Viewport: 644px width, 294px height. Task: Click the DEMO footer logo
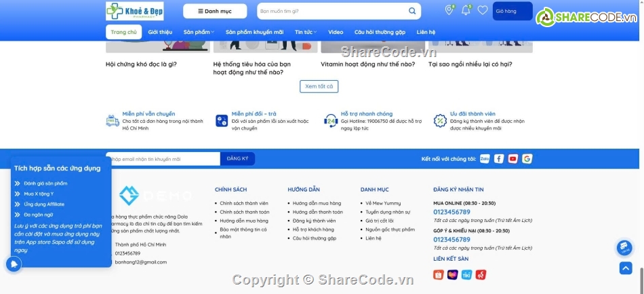[155, 196]
